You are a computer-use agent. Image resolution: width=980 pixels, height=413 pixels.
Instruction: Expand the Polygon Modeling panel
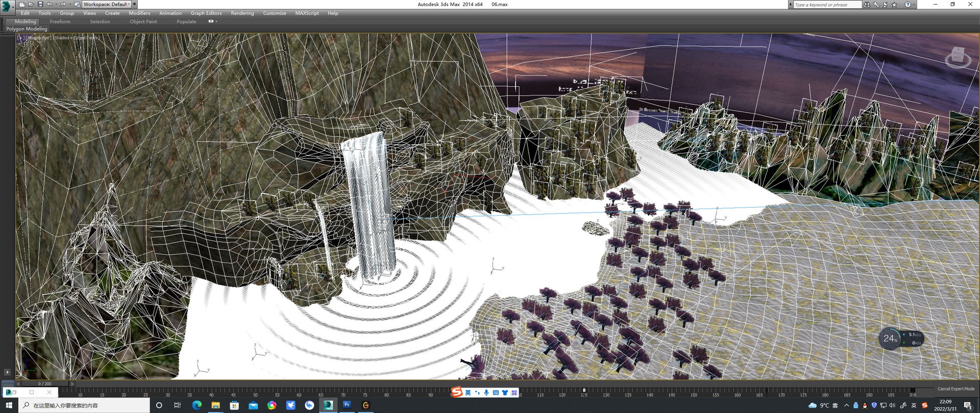click(27, 29)
